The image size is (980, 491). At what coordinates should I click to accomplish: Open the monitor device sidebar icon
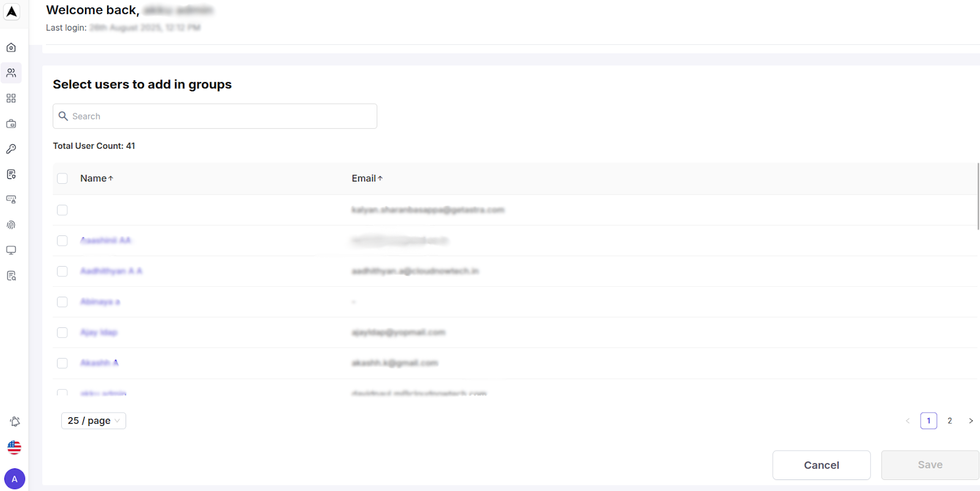pyautogui.click(x=11, y=250)
